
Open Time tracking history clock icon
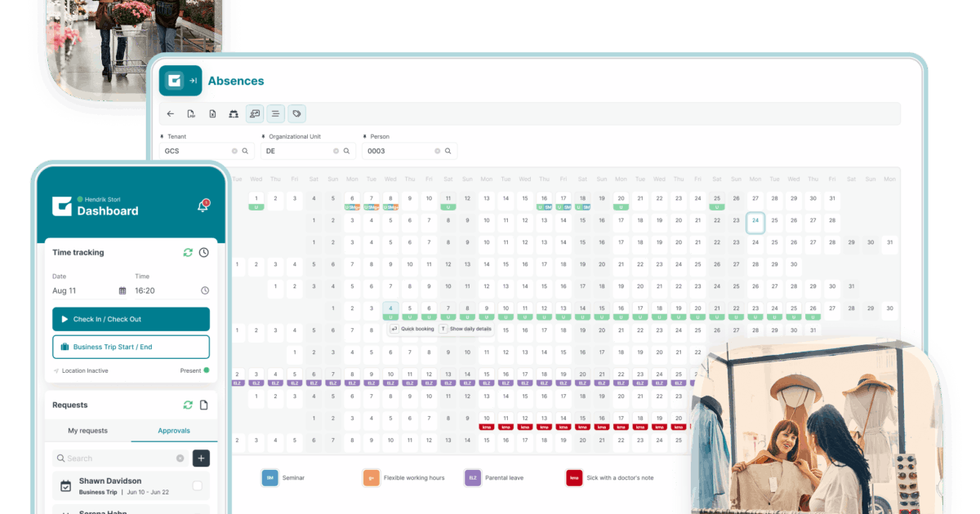[x=203, y=253]
